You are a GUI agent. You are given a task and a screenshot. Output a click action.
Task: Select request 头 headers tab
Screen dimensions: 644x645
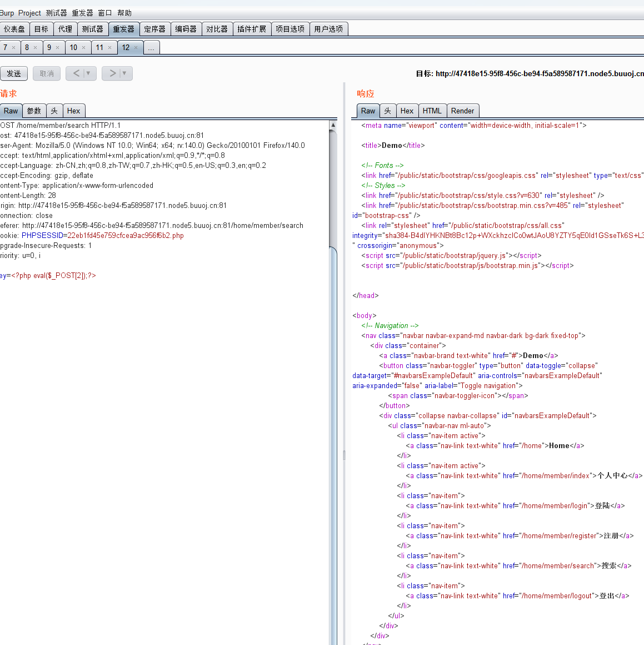coord(54,111)
